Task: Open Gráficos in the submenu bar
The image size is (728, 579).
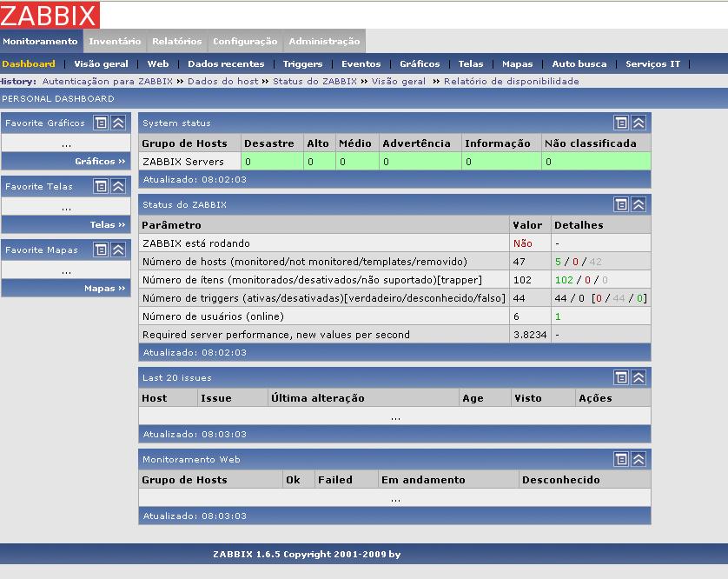Action: coord(420,63)
